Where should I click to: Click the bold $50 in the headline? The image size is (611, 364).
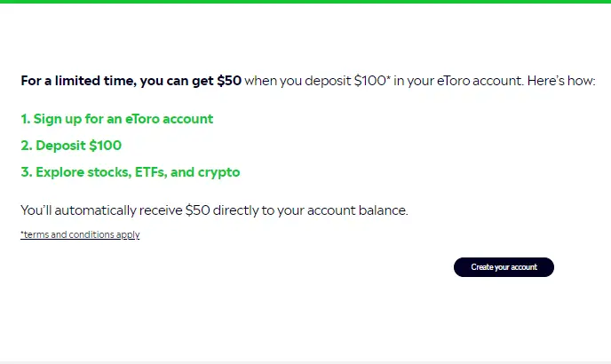click(229, 81)
